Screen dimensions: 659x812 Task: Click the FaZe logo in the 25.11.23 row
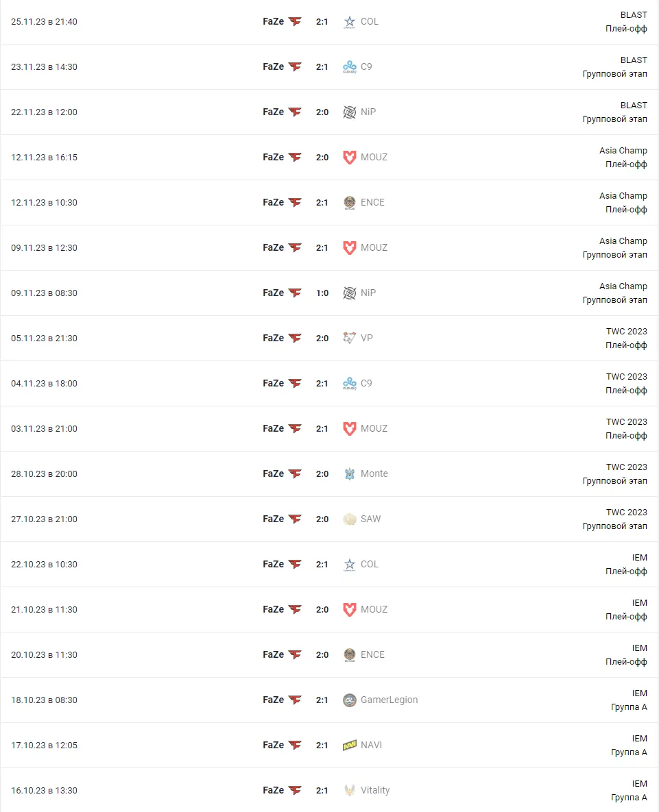295,22
